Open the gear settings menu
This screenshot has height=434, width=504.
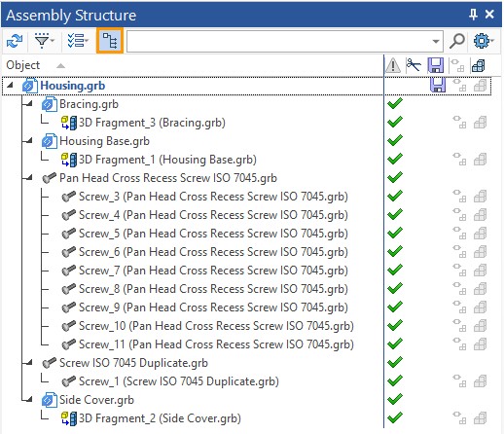pyautogui.click(x=483, y=41)
